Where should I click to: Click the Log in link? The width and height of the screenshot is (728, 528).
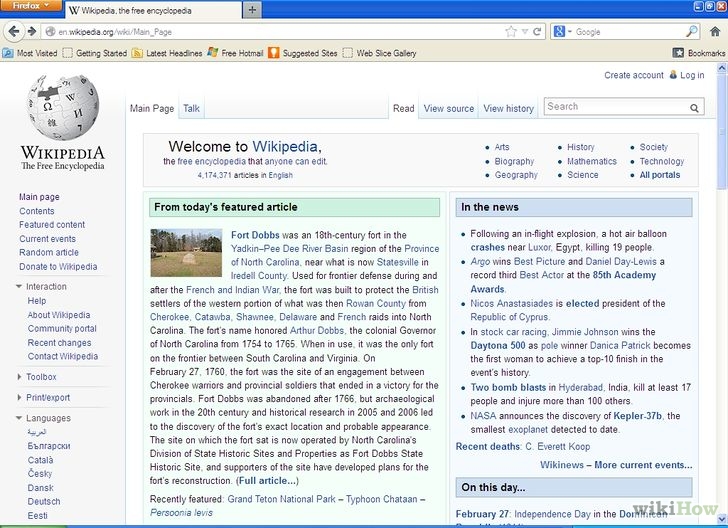[692, 75]
